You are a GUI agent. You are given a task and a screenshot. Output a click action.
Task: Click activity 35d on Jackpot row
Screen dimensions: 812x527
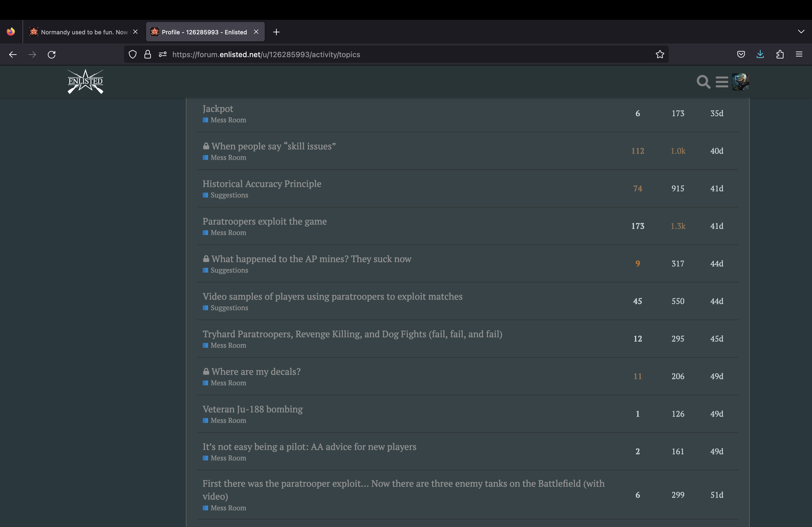tap(717, 114)
